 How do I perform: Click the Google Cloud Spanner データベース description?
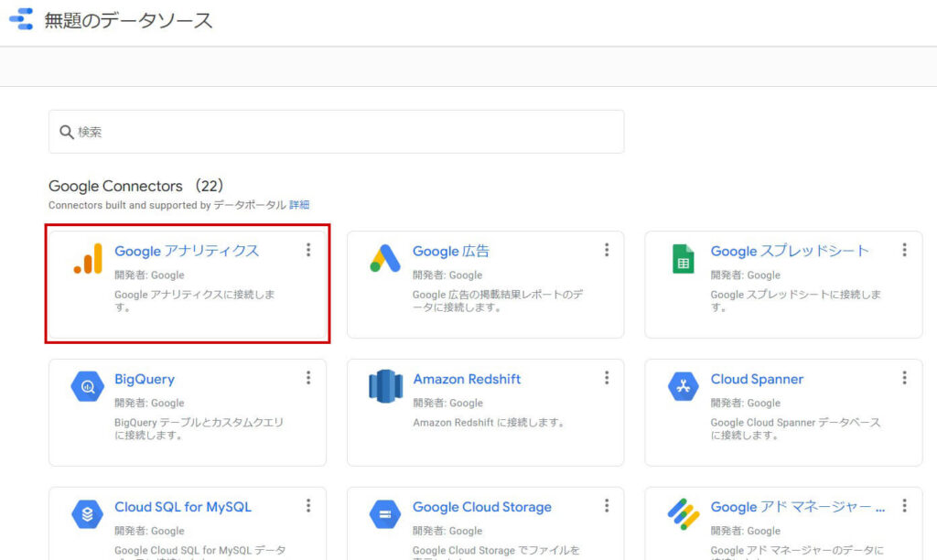(795, 428)
